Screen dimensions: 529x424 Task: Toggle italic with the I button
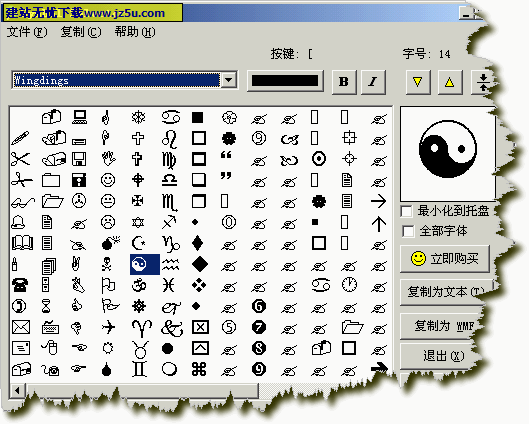[373, 81]
